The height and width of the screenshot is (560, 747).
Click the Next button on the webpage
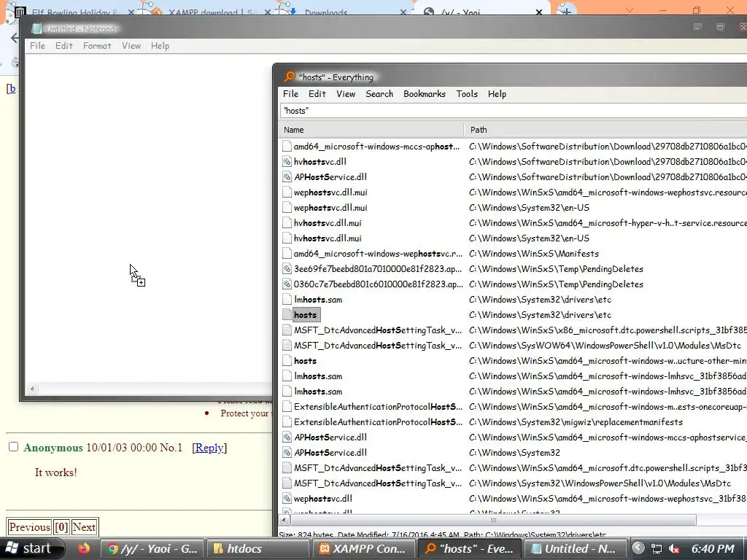pyautogui.click(x=85, y=527)
